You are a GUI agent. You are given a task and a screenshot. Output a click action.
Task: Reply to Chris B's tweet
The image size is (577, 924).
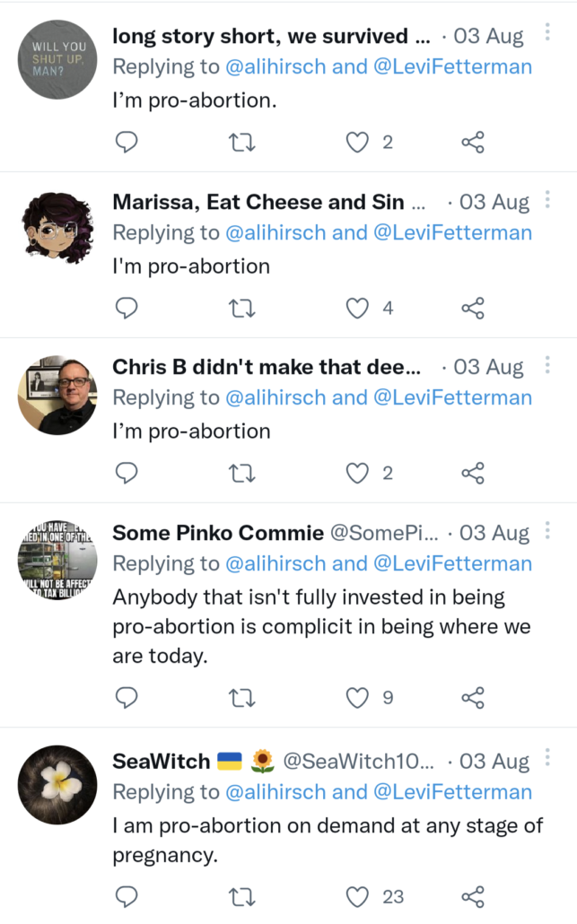tap(127, 474)
